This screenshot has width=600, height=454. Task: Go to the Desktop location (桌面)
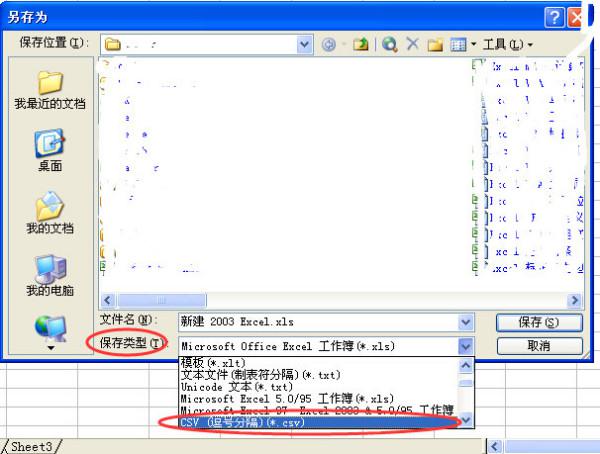(50, 150)
